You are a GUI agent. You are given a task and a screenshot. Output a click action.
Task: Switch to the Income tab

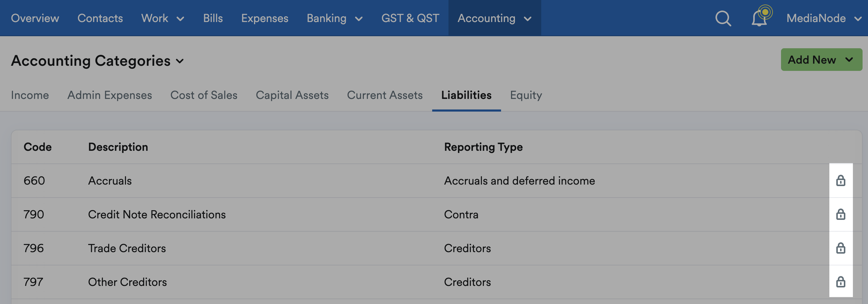[x=30, y=95]
